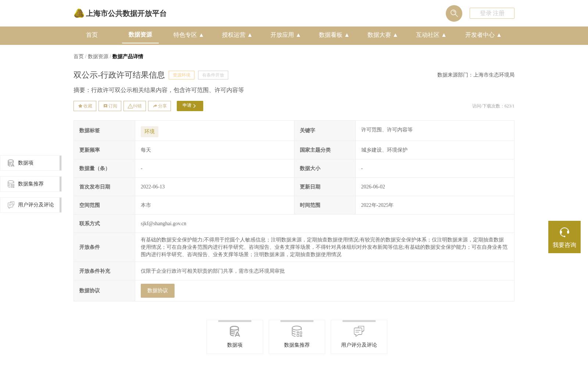Open 数据集推荐 in left sidebar

click(x=31, y=184)
